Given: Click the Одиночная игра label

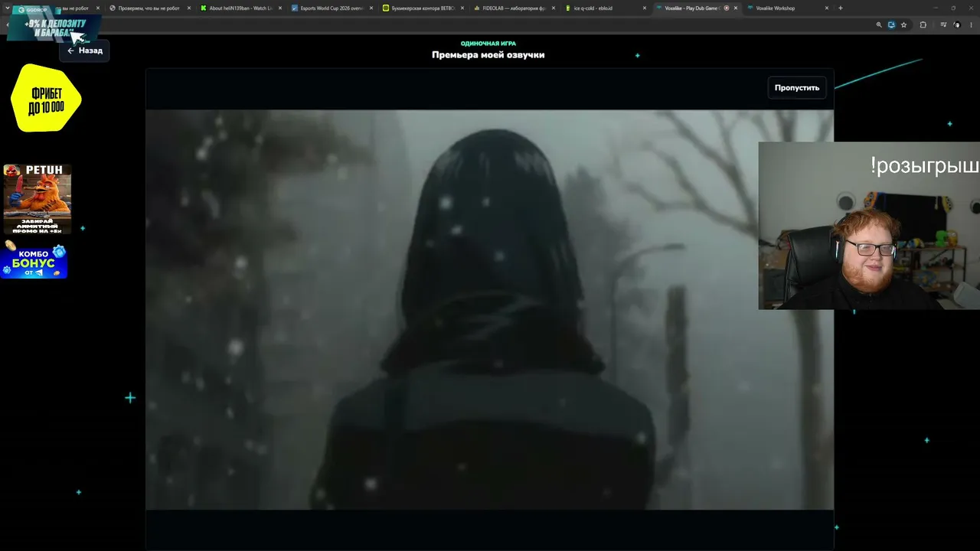Looking at the screenshot, I should tap(488, 44).
